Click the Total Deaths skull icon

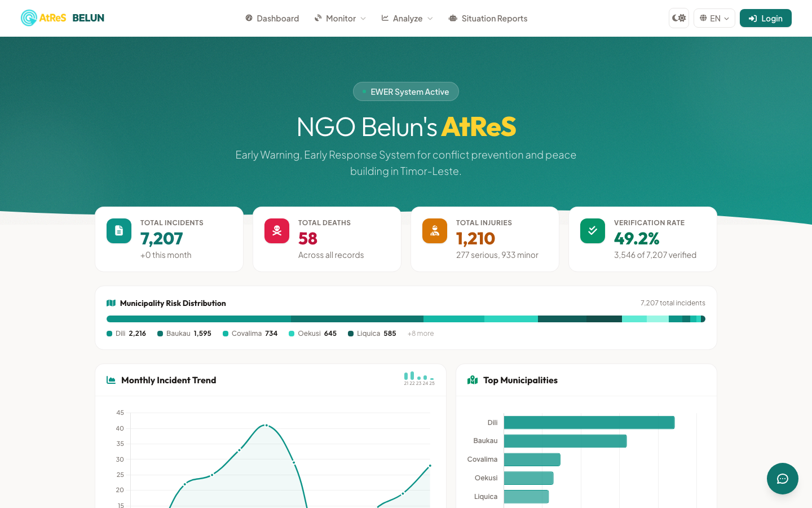[277, 231]
